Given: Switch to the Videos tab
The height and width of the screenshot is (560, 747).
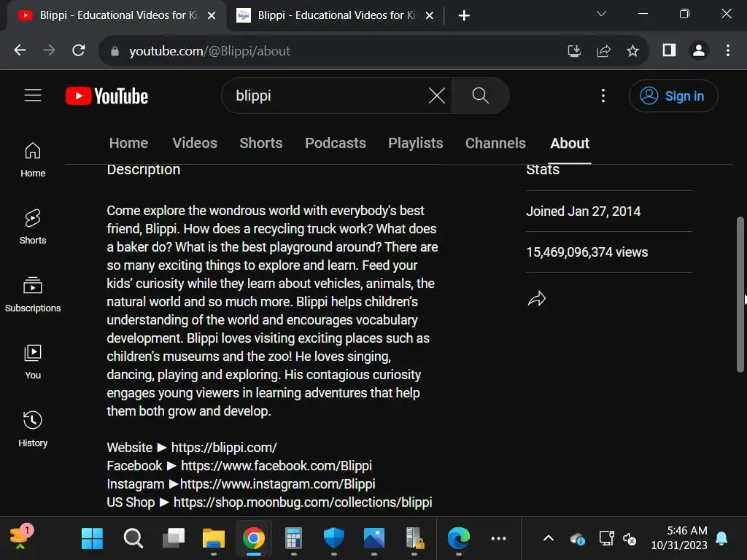Looking at the screenshot, I should point(194,144).
